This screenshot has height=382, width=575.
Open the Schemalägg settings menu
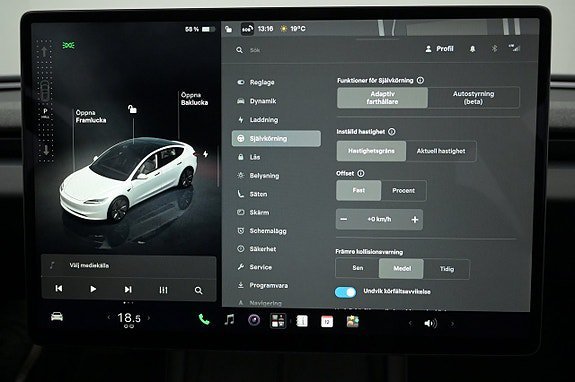point(261,231)
